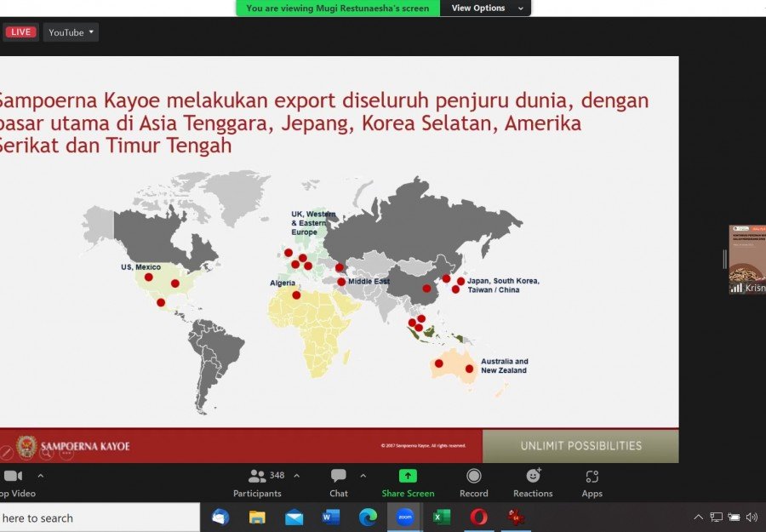Click the slide title about Sampoerna Kayoe export
The width and height of the screenshot is (766, 532).
pos(323,123)
